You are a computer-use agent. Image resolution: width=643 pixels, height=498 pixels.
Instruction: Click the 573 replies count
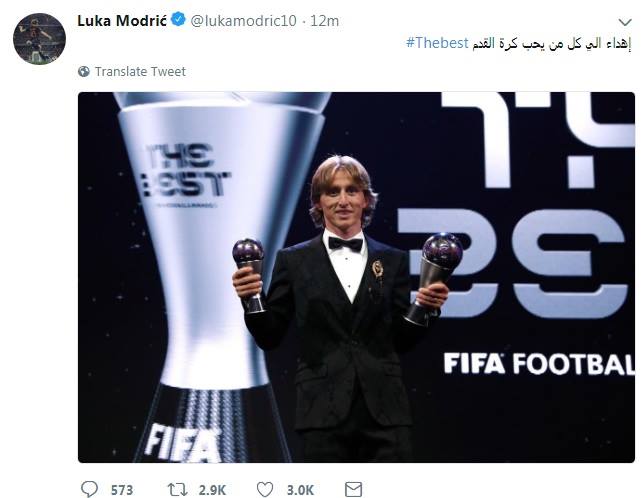[x=123, y=489]
